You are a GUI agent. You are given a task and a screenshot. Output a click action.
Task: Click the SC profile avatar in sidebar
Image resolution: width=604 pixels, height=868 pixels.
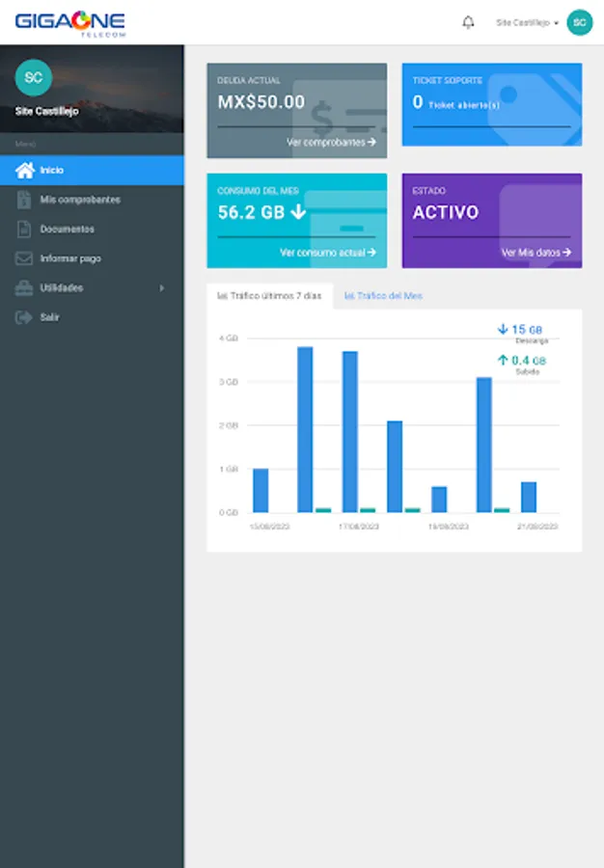tap(33, 77)
